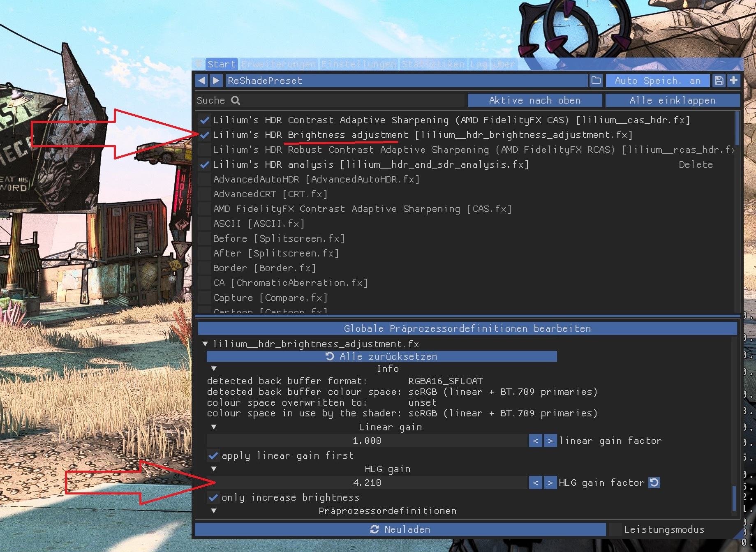Disable Lilium's HDR Contrast Adaptive Sharpening effect
Screen dimensions: 756x552
pos(204,120)
